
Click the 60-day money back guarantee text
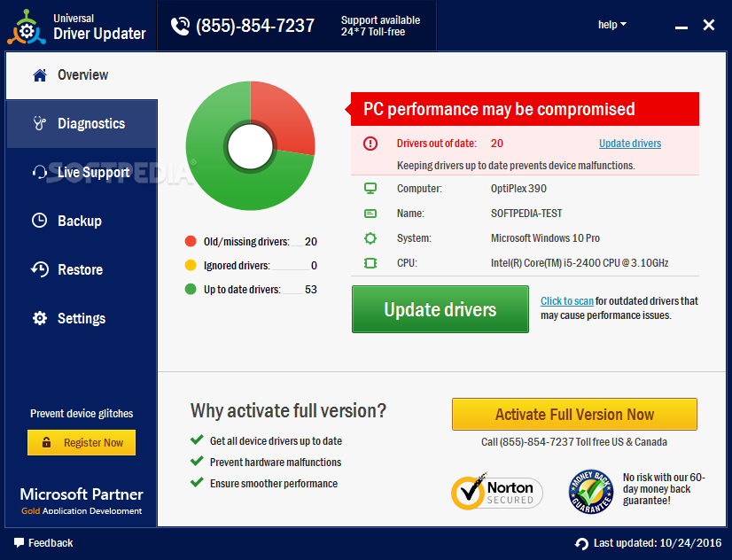(664, 489)
